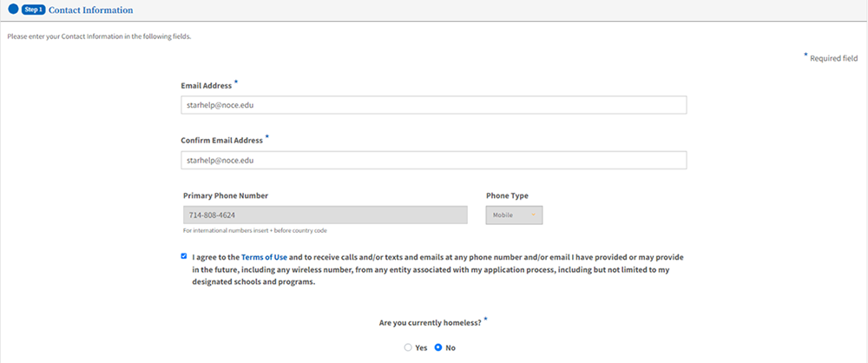Viewport: 868px width, 363px height.
Task: Click the Phone Type label
Action: [x=507, y=195]
